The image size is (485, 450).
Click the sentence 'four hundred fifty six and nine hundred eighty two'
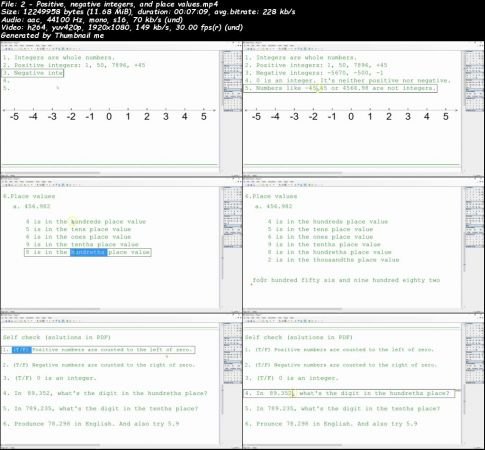[x=346, y=280]
